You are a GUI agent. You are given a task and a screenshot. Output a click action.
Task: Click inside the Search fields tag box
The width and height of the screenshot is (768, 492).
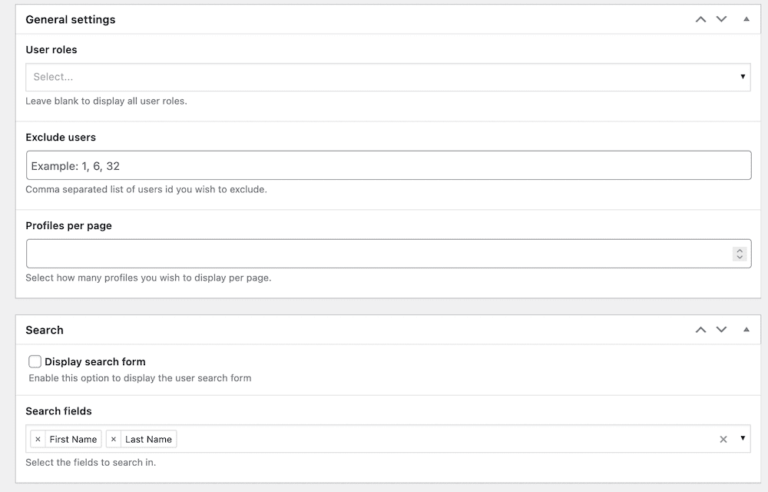(x=440, y=439)
